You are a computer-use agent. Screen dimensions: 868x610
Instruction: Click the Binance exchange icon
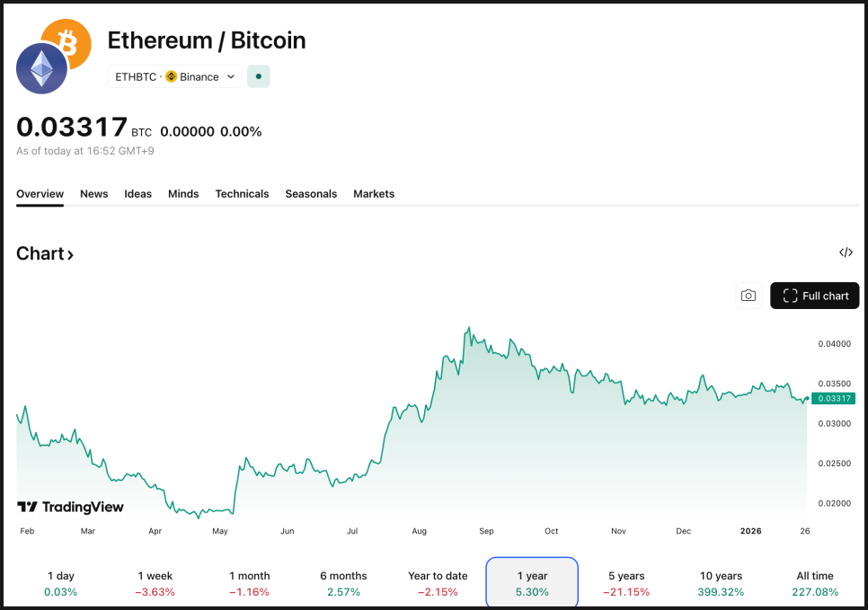[172, 76]
